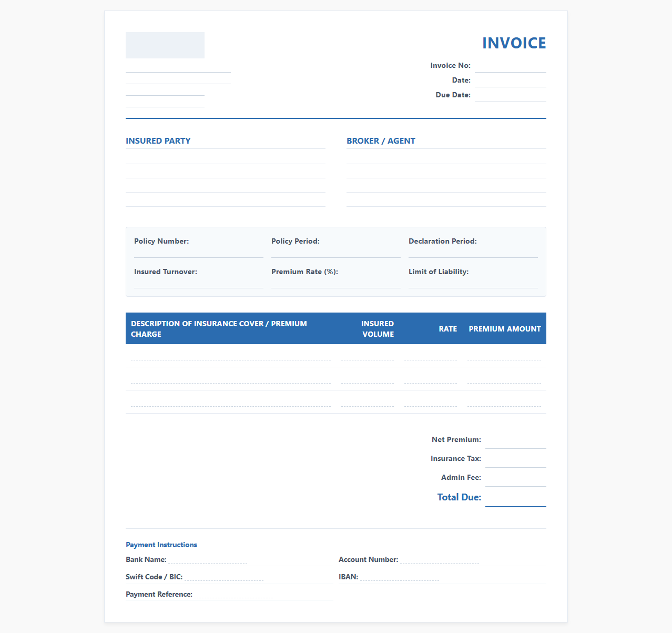Screen dimensions: 672x633
Task: Click the Admin Fee label
Action: pyautogui.click(x=461, y=478)
